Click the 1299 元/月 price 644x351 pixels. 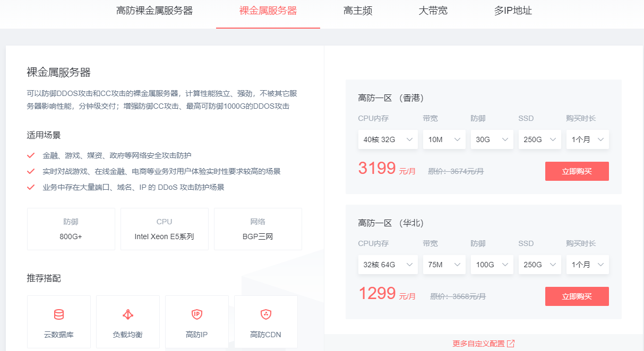(x=387, y=294)
